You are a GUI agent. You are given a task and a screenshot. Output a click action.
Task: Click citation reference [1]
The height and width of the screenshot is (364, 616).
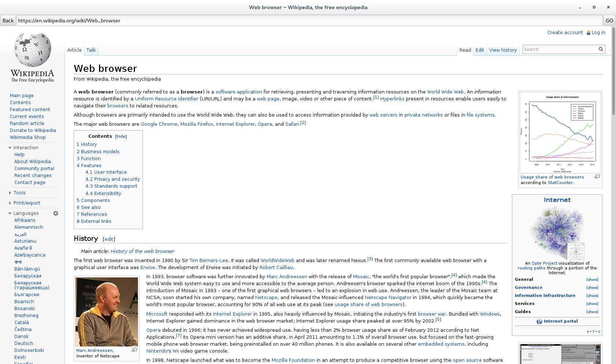pyautogui.click(x=376, y=98)
